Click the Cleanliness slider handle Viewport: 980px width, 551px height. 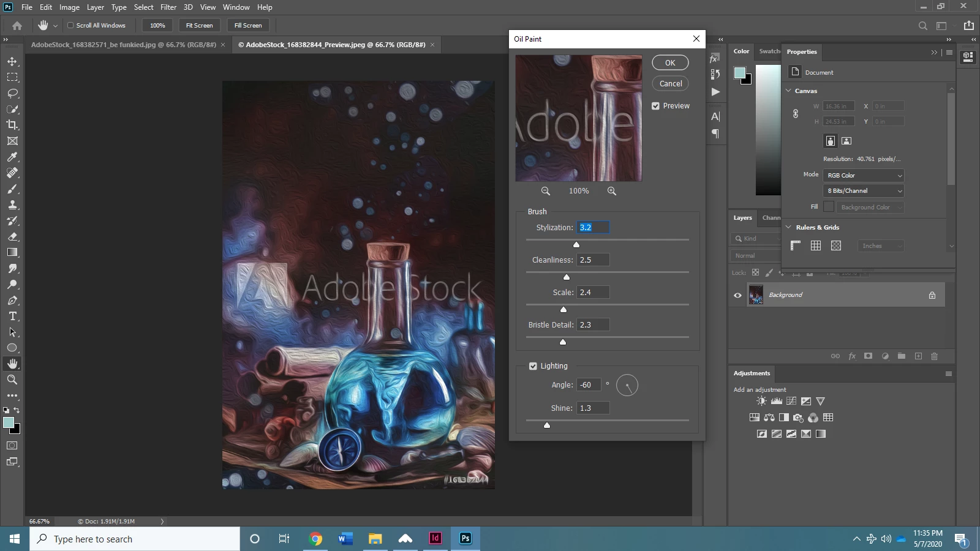(567, 277)
